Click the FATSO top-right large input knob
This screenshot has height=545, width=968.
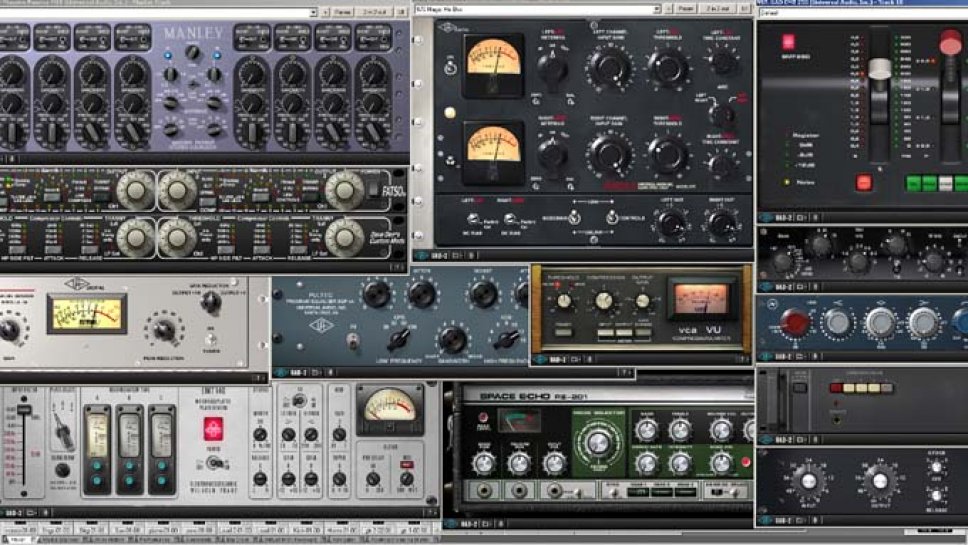click(345, 188)
